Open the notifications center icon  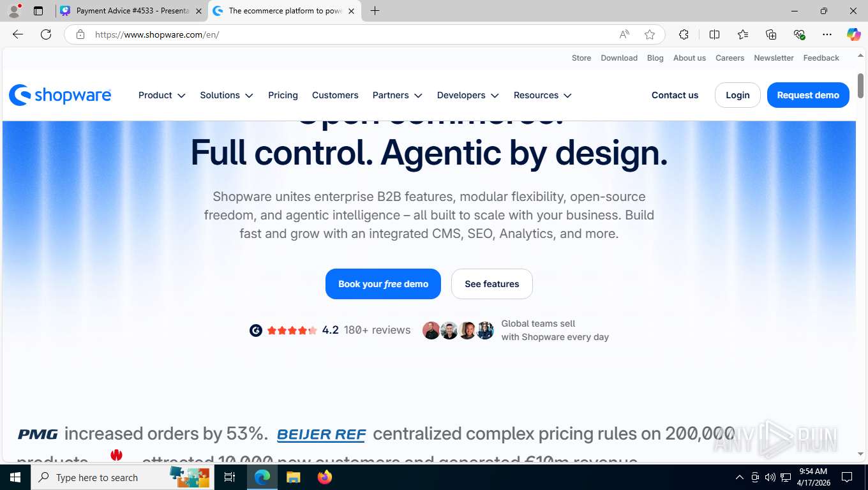pyautogui.click(x=847, y=477)
